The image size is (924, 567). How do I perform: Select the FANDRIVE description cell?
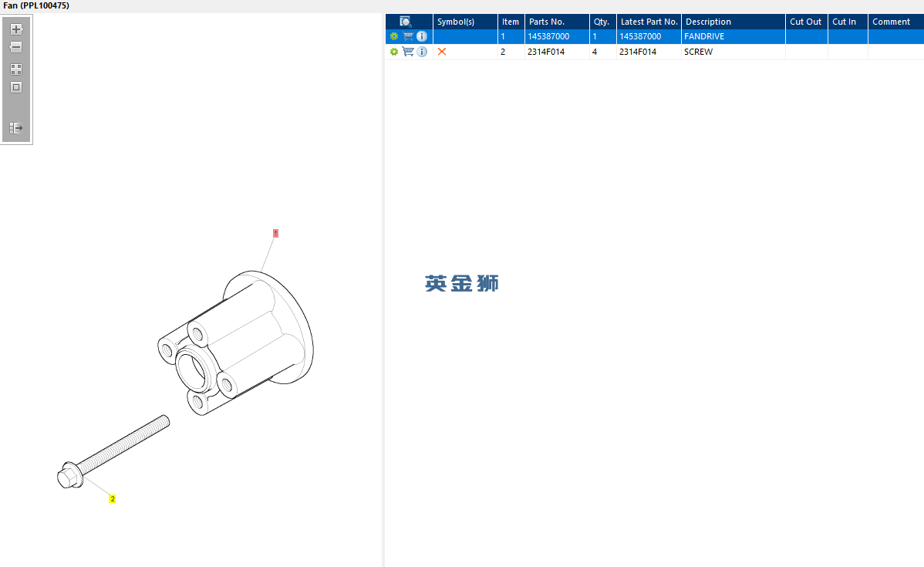(x=733, y=36)
